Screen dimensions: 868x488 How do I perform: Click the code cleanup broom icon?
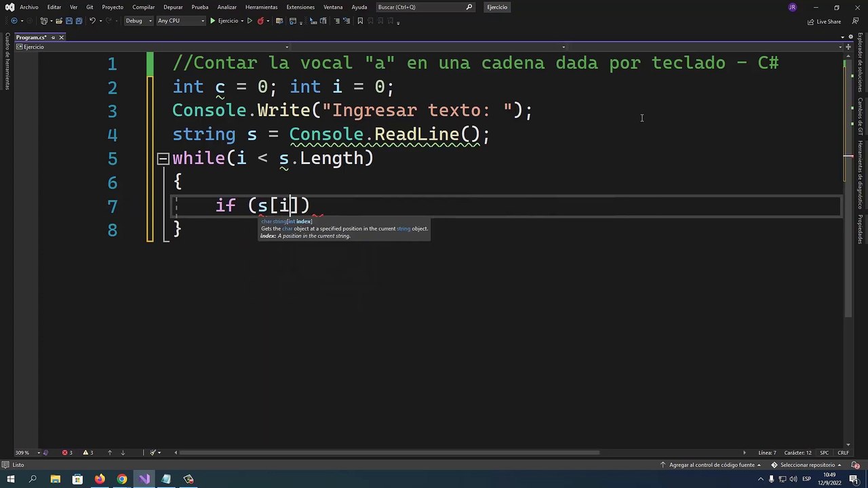pyautogui.click(x=153, y=453)
